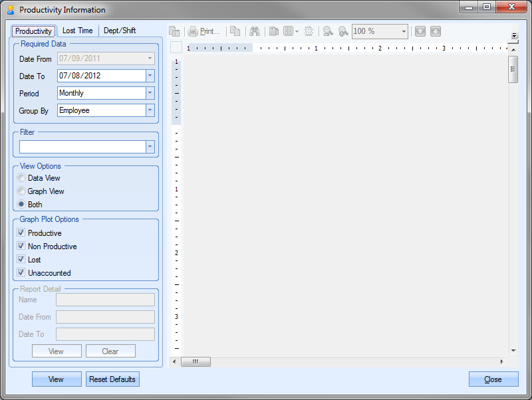Open the Dept/Shift tab
The width and height of the screenshot is (532, 400).
point(120,31)
